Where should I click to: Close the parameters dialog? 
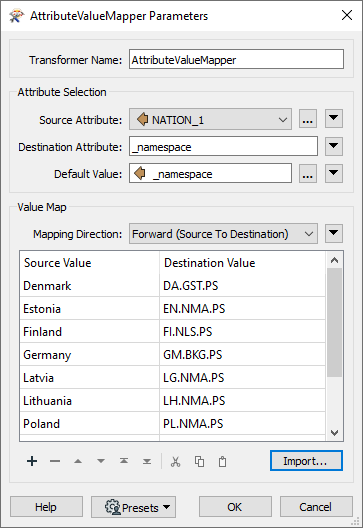click(347, 15)
